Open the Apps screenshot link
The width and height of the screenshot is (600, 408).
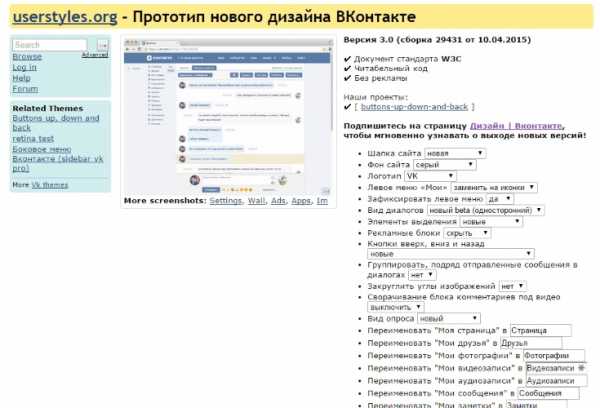pyautogui.click(x=301, y=201)
